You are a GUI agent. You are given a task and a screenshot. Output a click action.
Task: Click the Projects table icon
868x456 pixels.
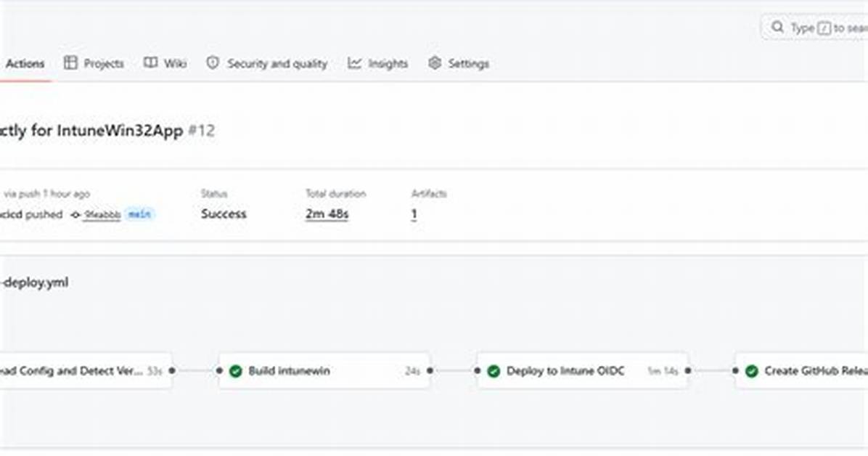coord(70,63)
